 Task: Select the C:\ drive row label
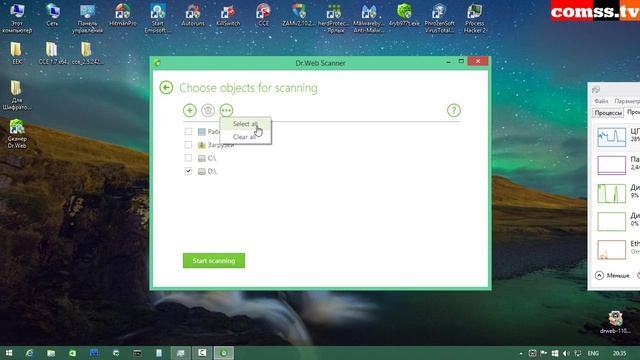[x=212, y=158]
